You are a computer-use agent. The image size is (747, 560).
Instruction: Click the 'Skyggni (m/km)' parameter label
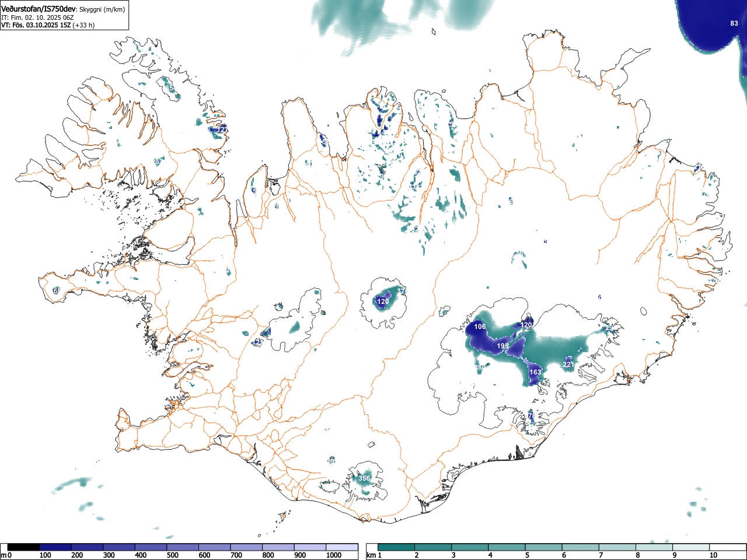[102, 10]
